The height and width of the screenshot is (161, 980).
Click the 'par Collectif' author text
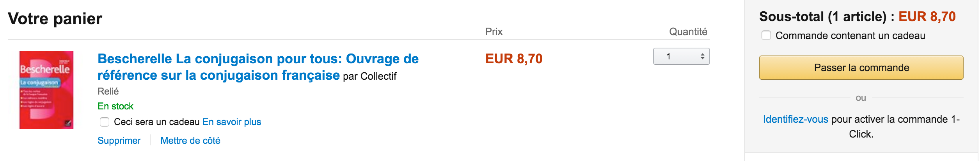coord(369,76)
